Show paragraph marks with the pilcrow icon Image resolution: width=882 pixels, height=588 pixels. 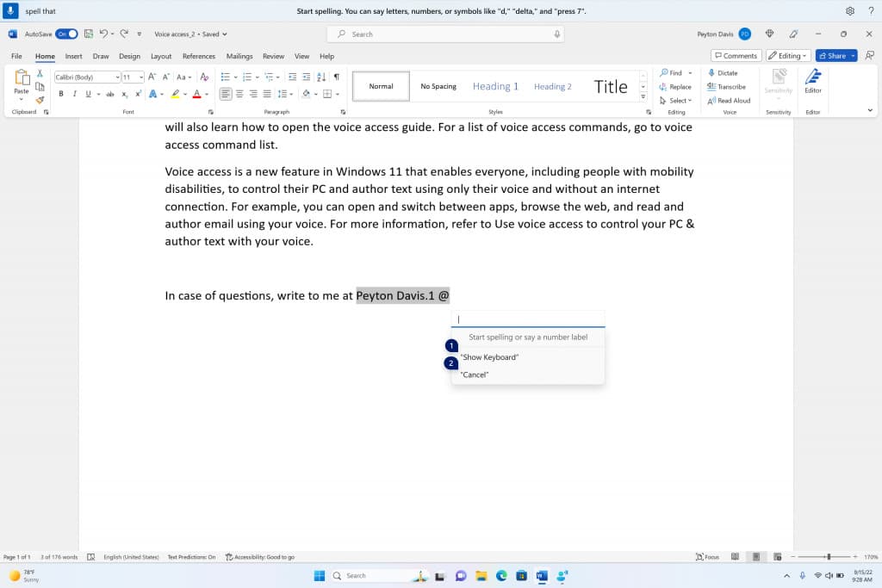point(336,76)
